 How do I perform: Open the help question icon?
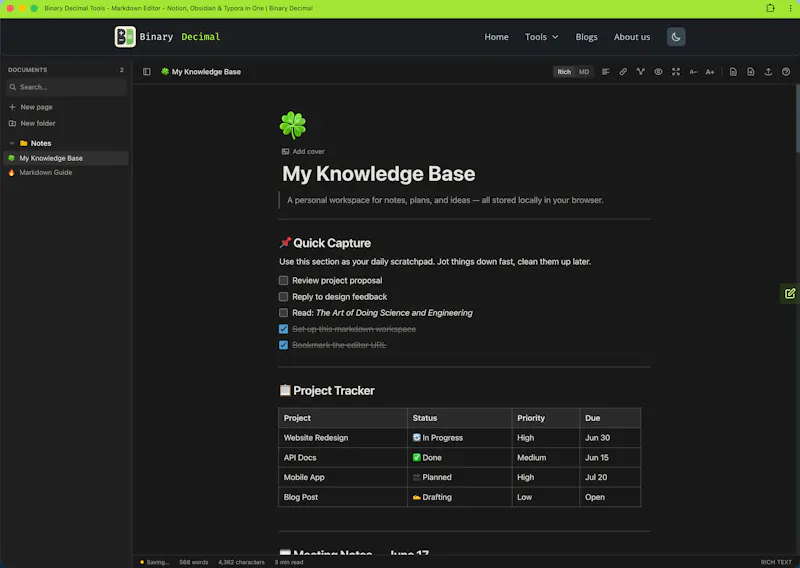[x=786, y=72]
